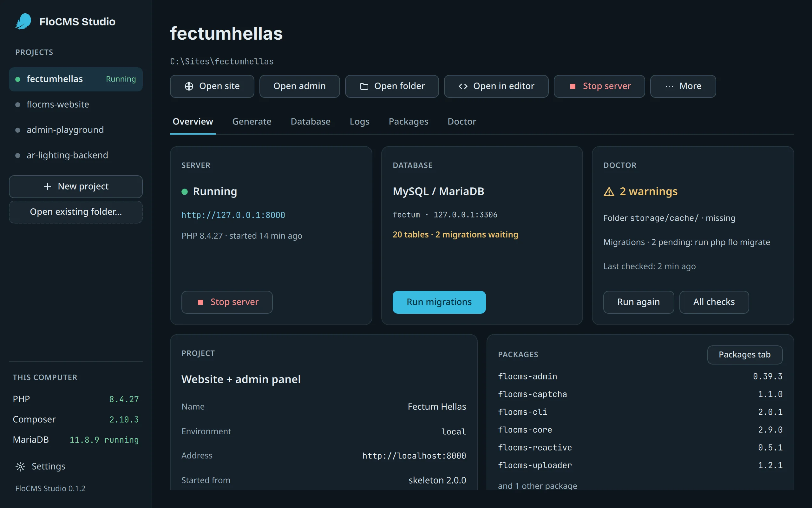Click the PHP 8.4.27 version value in sidebar
This screenshot has height=508, width=812.
(124, 399)
